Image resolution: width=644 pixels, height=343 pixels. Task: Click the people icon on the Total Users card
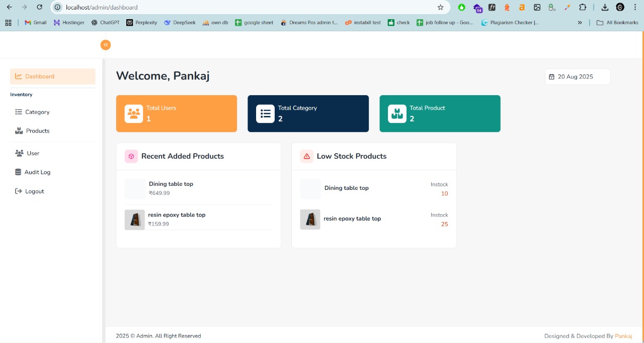point(134,113)
